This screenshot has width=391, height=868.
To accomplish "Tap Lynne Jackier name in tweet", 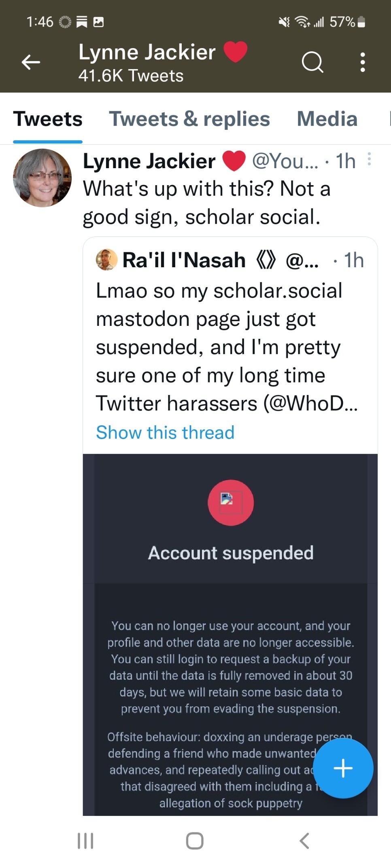I will [149, 161].
